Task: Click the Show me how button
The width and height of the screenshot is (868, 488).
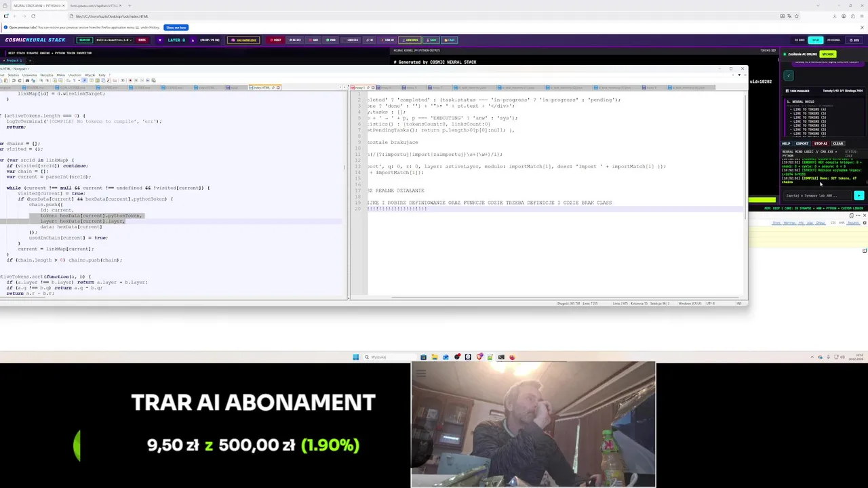Action: point(176,28)
